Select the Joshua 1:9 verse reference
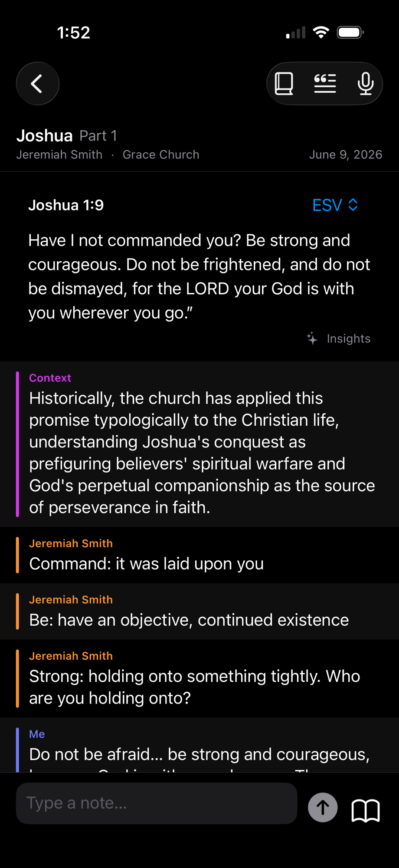399x868 pixels. click(66, 205)
